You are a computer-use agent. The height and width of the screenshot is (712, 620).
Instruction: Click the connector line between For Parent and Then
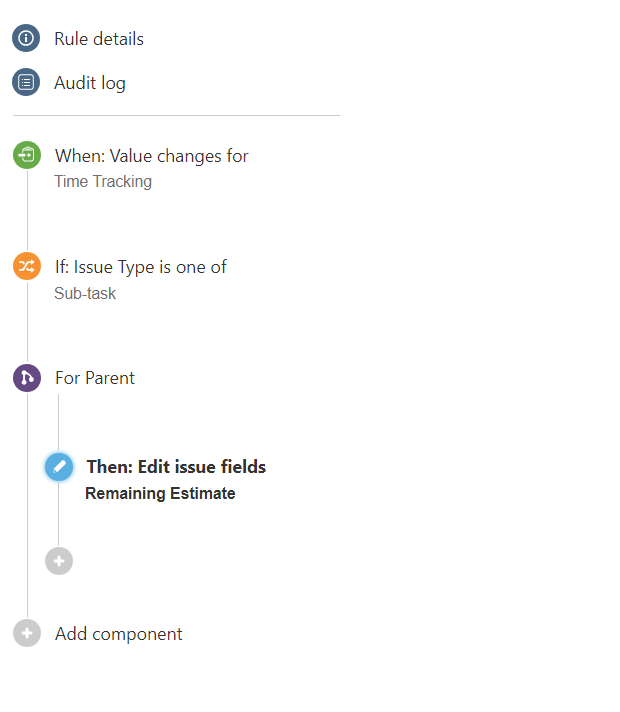coord(59,422)
